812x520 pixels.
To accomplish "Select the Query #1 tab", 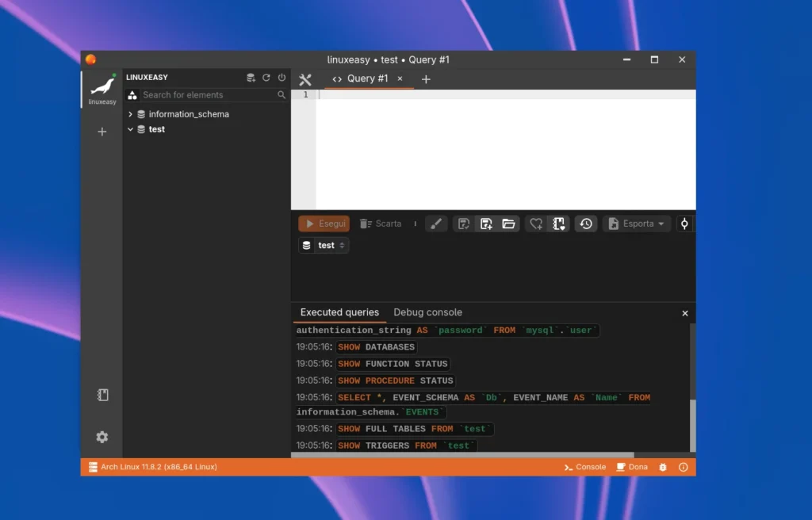I will [367, 78].
